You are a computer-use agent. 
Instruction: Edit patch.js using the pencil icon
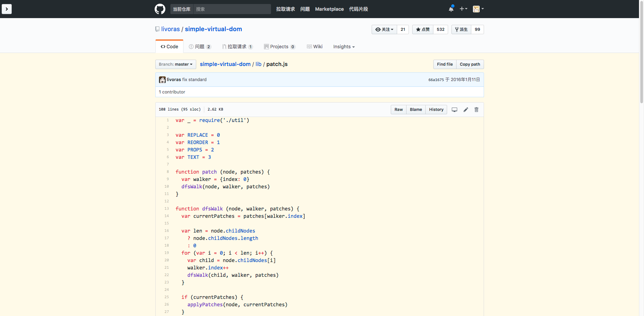coord(466,110)
